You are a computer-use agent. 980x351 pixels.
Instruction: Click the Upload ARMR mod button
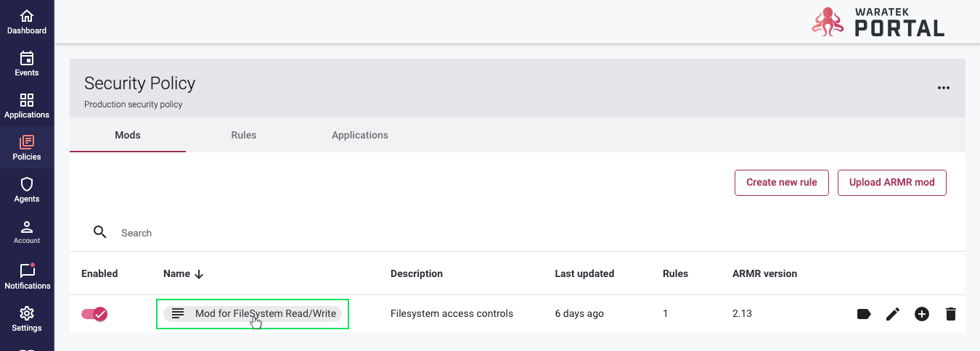[892, 182]
